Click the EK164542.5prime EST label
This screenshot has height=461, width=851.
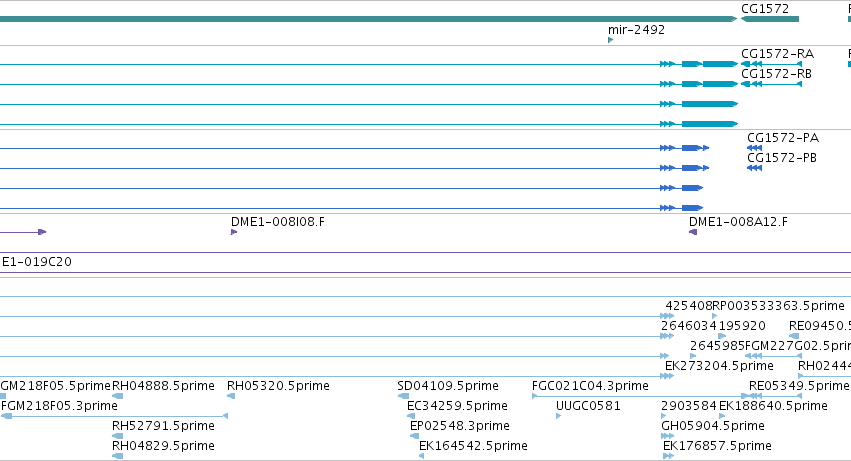[x=473, y=446]
